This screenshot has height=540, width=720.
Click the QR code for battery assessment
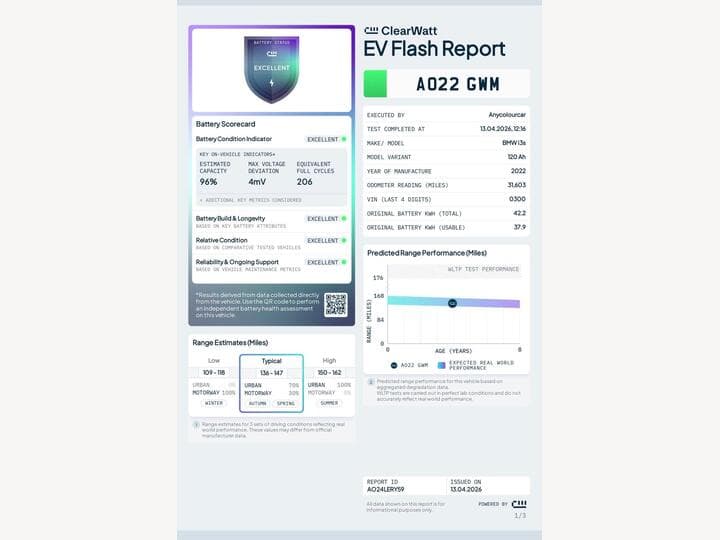335,304
